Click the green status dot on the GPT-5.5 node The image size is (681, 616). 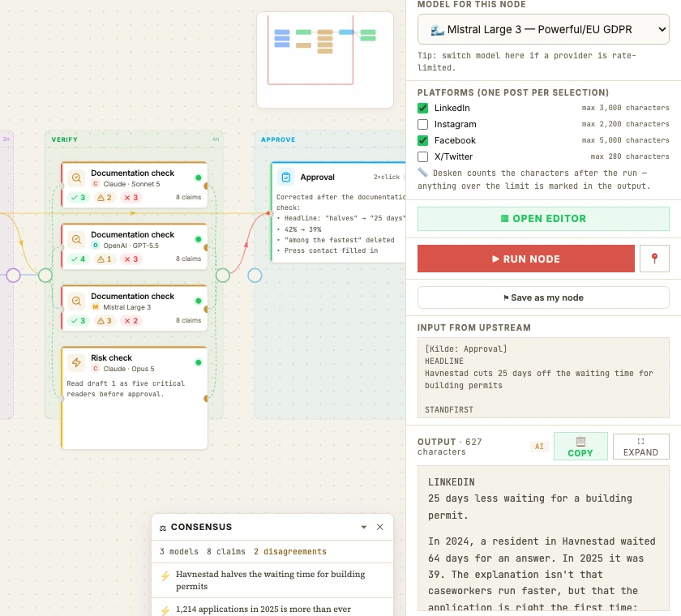pyautogui.click(x=199, y=239)
